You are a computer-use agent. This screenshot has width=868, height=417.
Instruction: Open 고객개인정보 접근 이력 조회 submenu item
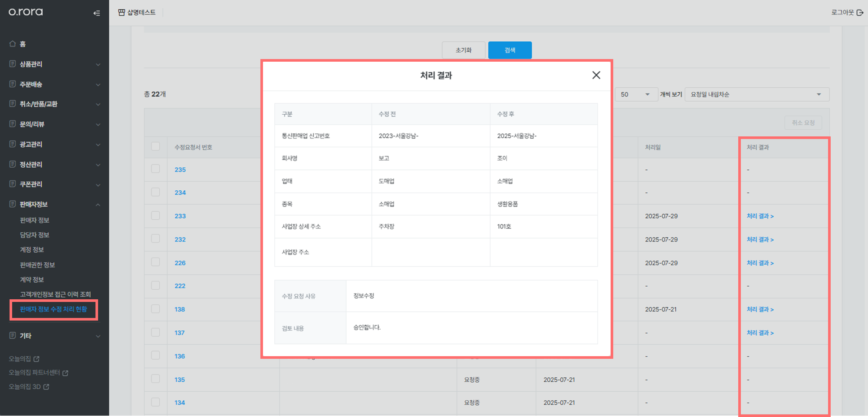point(56,295)
